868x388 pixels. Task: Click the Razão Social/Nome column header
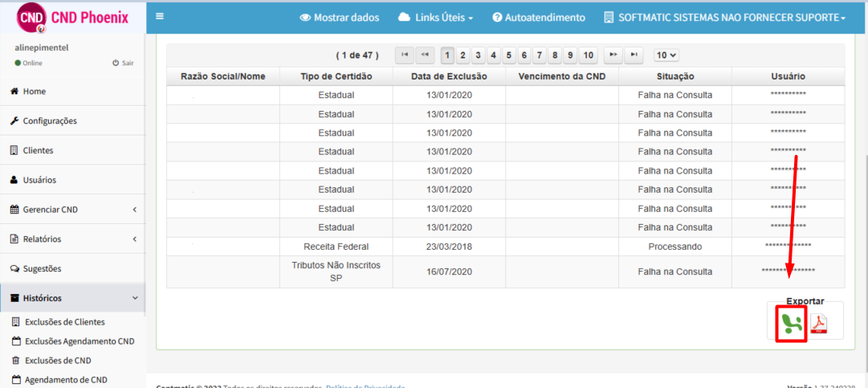tap(223, 76)
